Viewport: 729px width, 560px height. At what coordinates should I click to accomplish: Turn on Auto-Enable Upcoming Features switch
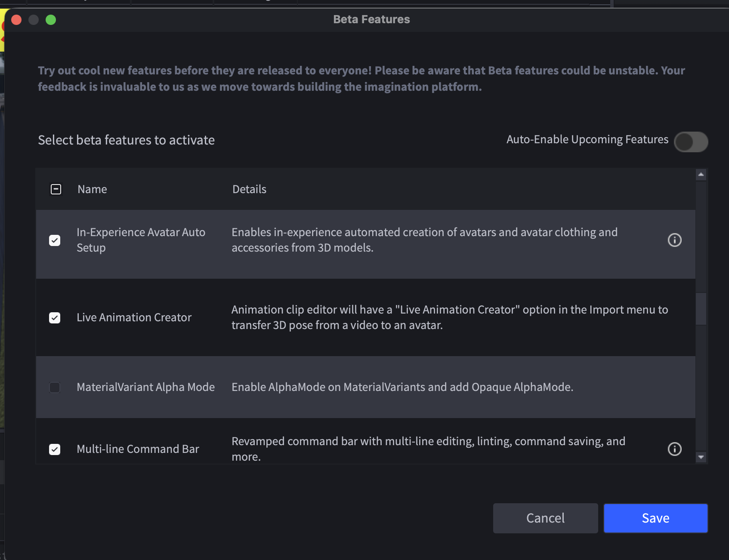click(691, 142)
